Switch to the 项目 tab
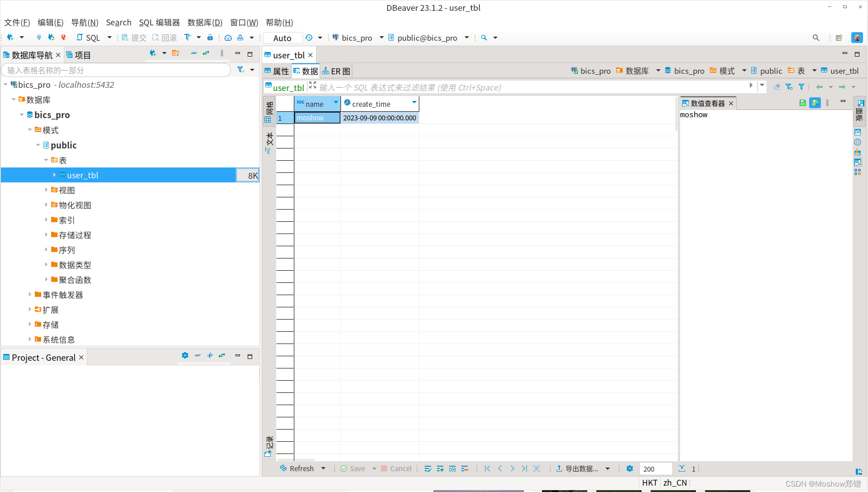The height and width of the screenshot is (492, 868). click(79, 55)
